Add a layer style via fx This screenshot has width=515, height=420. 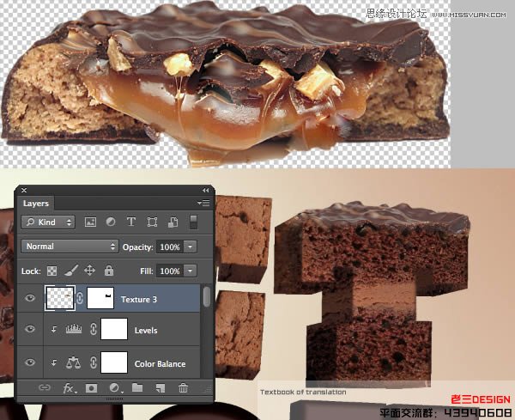(x=70, y=388)
